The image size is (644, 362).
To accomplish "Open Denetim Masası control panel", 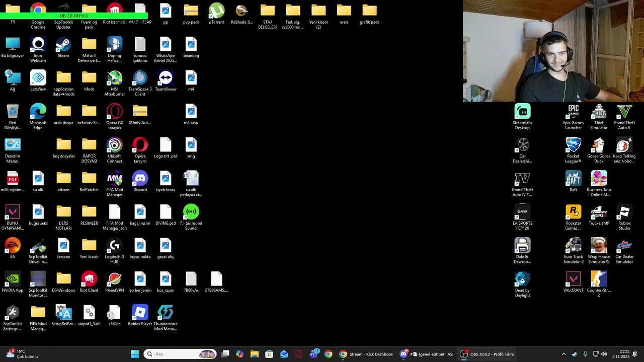I will tap(13, 150).
